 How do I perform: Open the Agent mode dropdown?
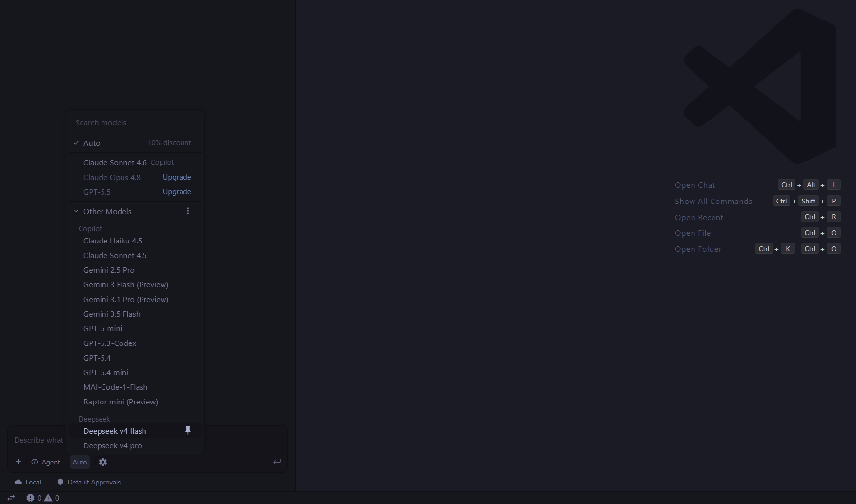[x=46, y=462]
